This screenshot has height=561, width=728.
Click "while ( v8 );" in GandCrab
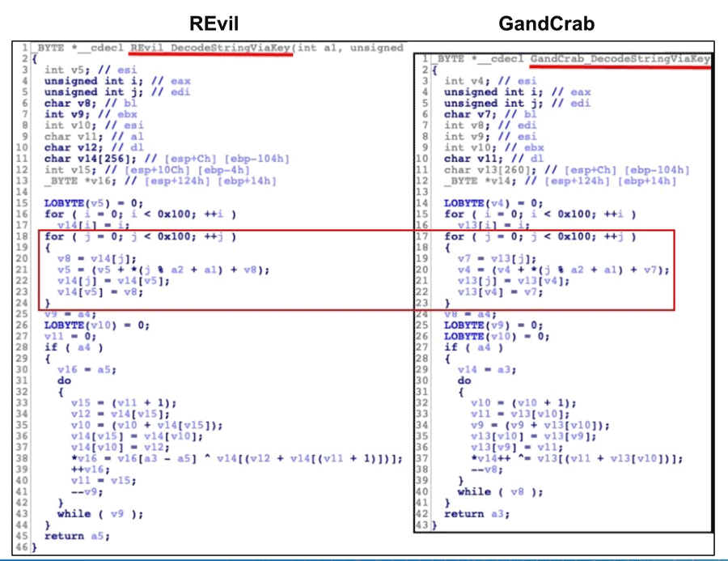pos(500,492)
